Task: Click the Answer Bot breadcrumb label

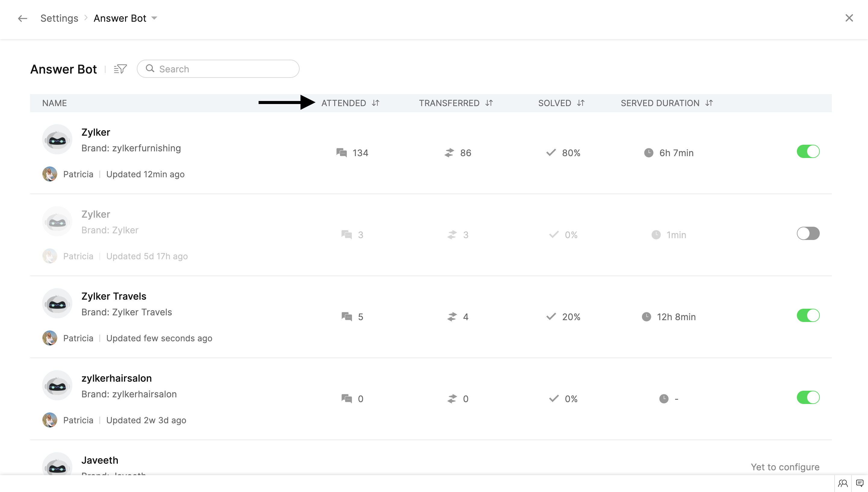Action: coord(120,18)
